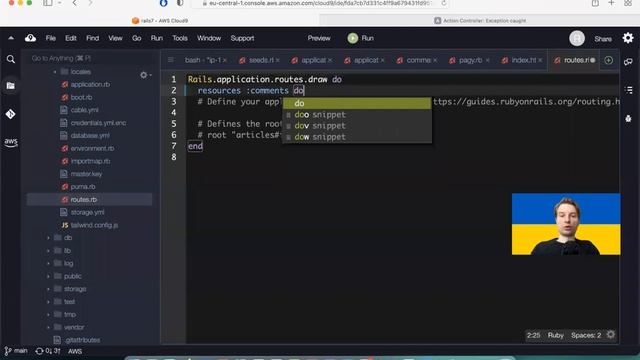Close the pagy.rb tab
640x360 pixels.
pos(487,60)
